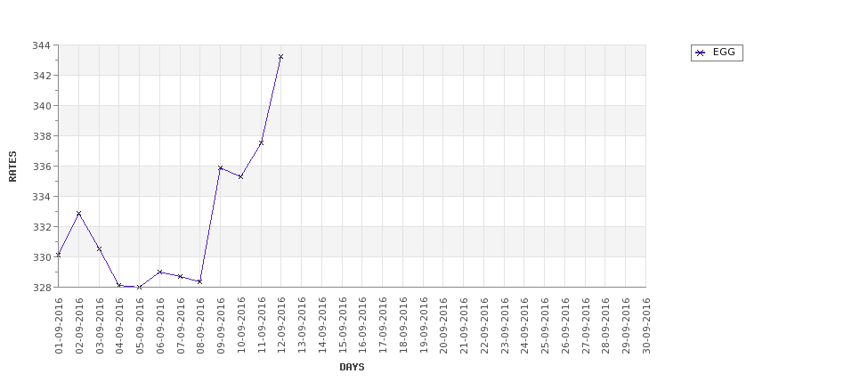Select the data point for 09-09-2016
Screen dimensions: 868x382
pyautogui.click(x=220, y=167)
